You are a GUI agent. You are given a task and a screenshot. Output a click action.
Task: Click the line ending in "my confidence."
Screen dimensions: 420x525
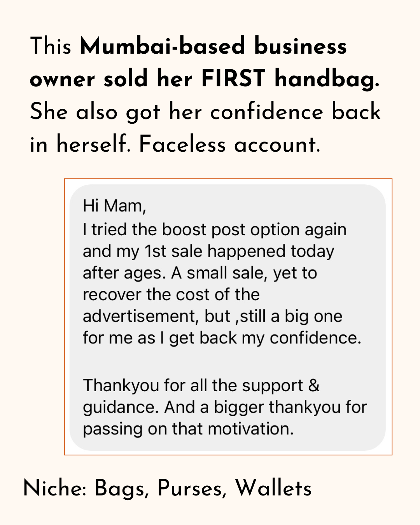click(x=222, y=338)
